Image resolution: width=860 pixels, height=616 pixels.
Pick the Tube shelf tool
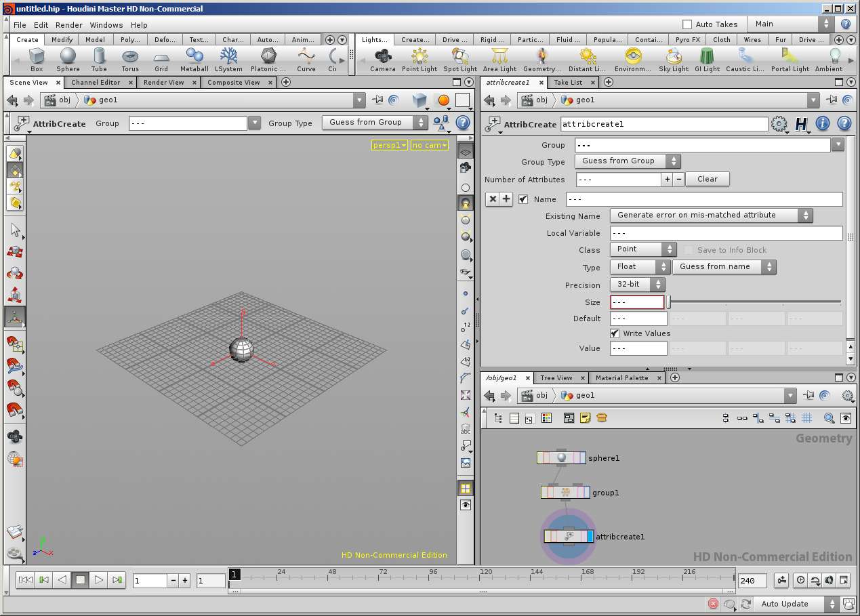(x=99, y=60)
